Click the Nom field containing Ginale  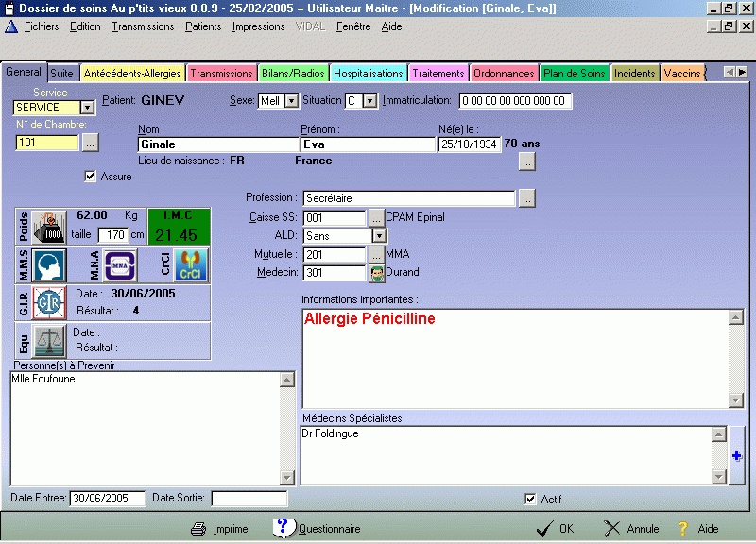click(x=218, y=144)
